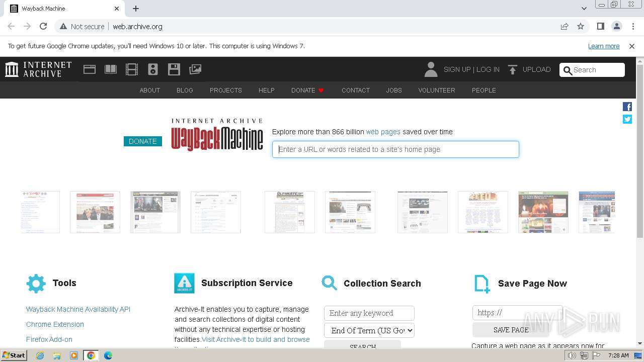Open the DONATE menu item with heart
This screenshot has width=644, height=362.
point(307,90)
